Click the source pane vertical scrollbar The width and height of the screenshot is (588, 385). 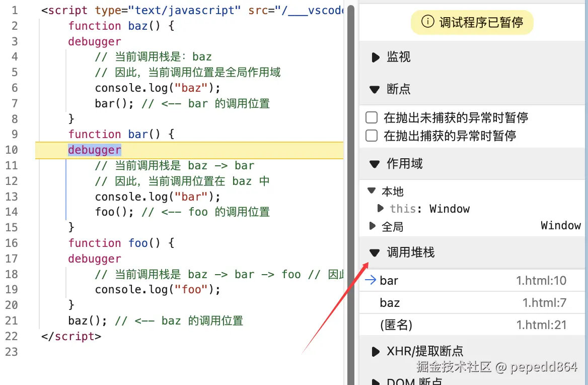point(350,195)
